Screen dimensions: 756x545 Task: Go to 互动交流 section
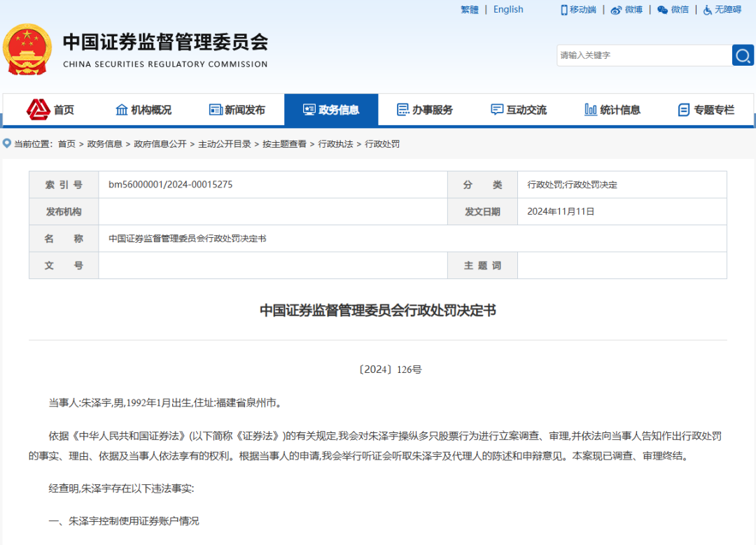[x=519, y=110]
